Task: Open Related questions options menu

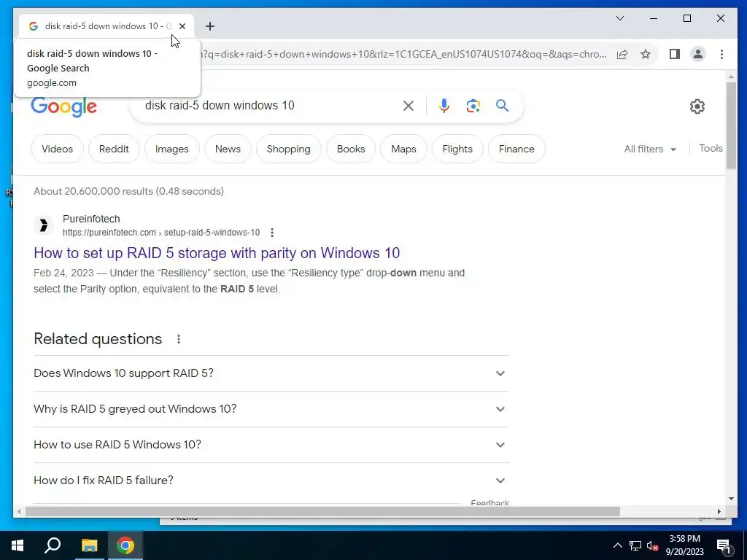Action: tap(179, 339)
